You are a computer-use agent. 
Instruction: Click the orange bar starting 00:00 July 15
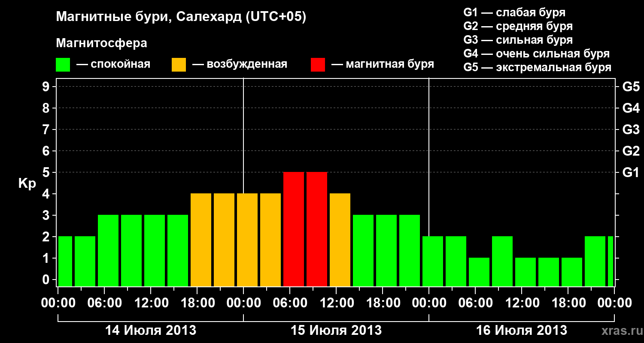pyautogui.click(x=247, y=240)
